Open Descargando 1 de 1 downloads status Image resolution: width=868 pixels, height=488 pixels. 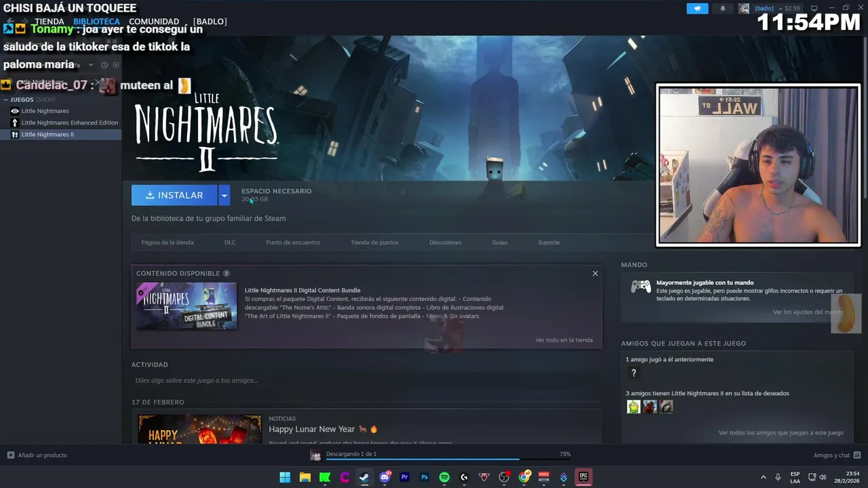click(351, 453)
